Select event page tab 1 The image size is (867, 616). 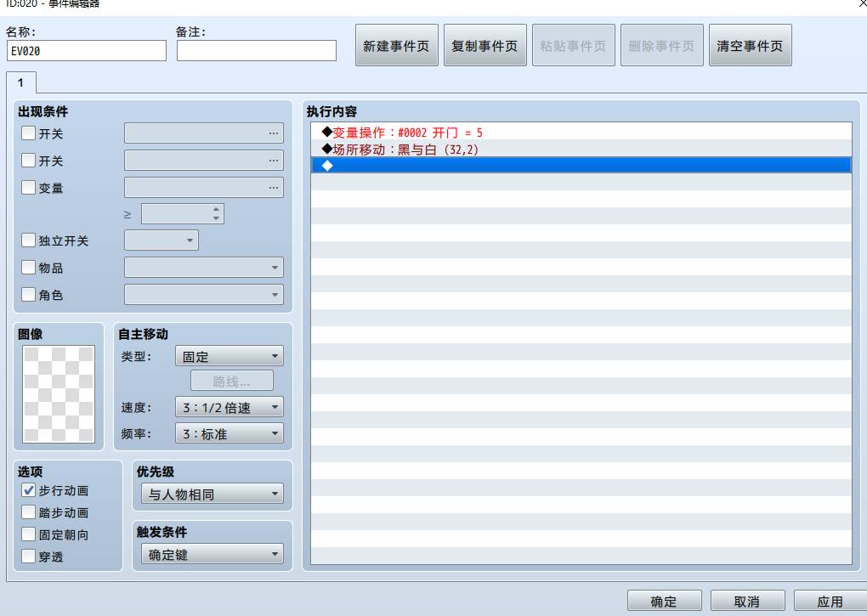(x=21, y=83)
